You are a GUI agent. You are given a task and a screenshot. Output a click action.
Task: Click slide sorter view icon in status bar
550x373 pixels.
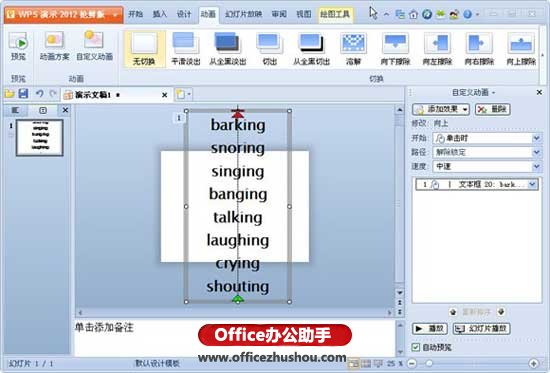(x=366, y=364)
